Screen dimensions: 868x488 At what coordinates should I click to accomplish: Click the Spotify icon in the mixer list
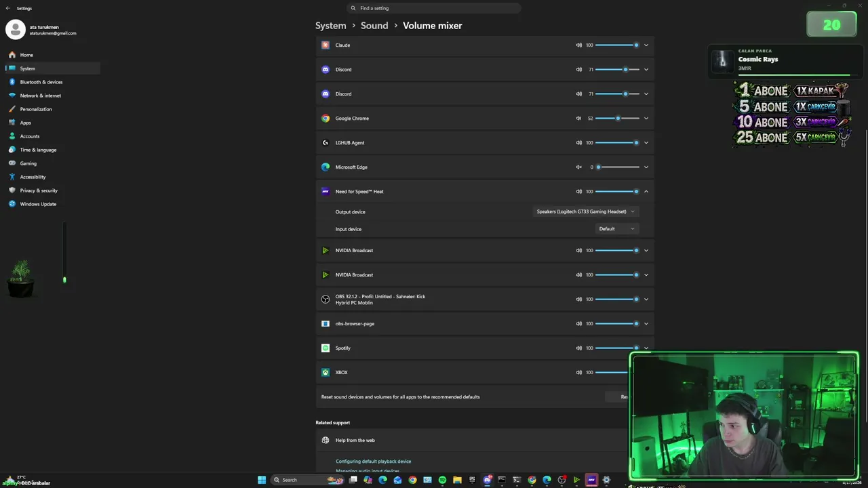(325, 348)
